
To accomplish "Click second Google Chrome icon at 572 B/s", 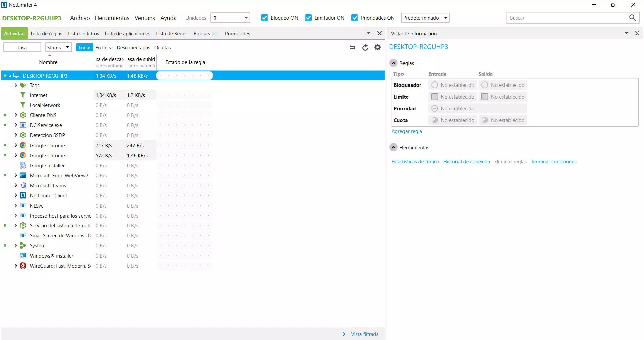I will (x=23, y=155).
